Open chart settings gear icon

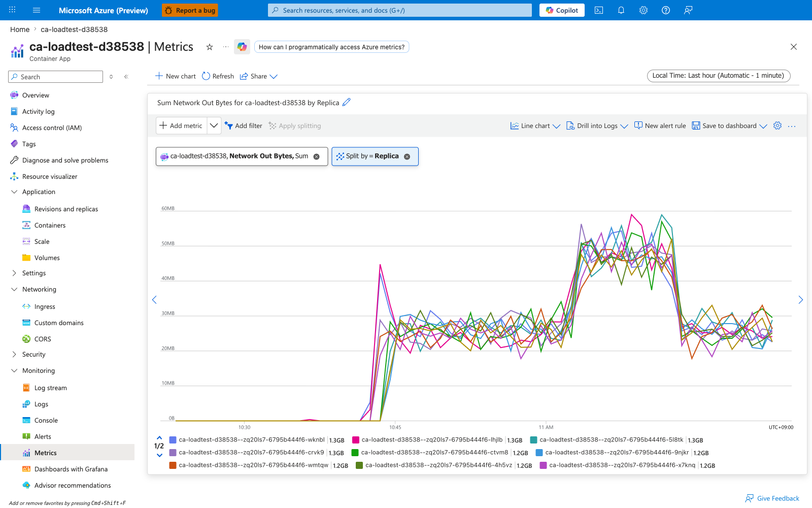click(777, 125)
